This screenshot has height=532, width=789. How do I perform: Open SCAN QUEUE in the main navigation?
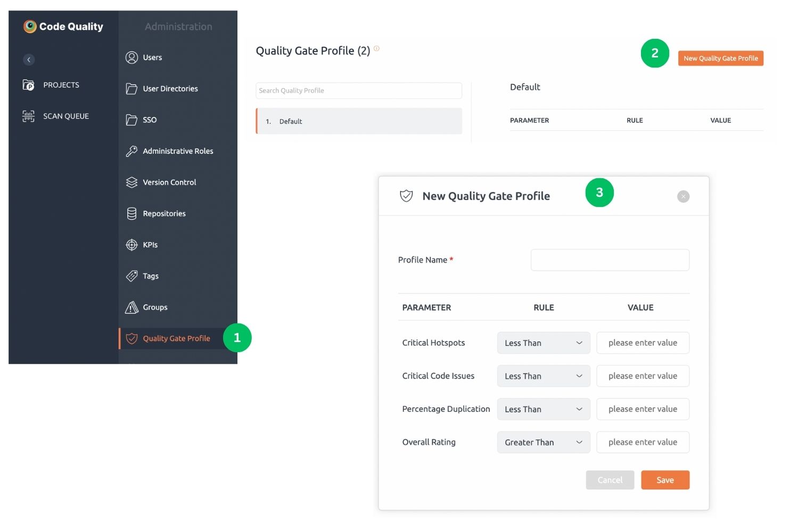66,116
